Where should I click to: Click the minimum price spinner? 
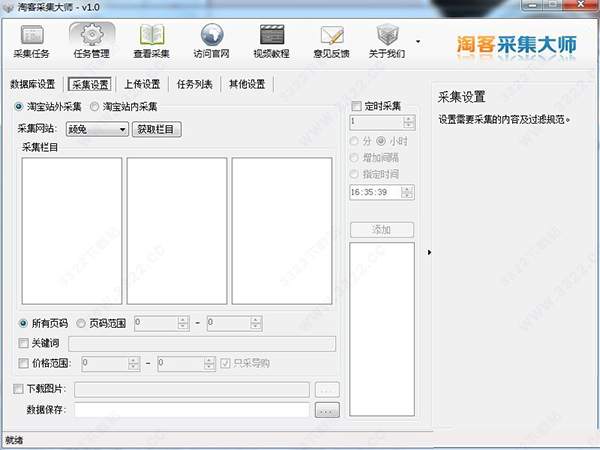[x=134, y=364]
